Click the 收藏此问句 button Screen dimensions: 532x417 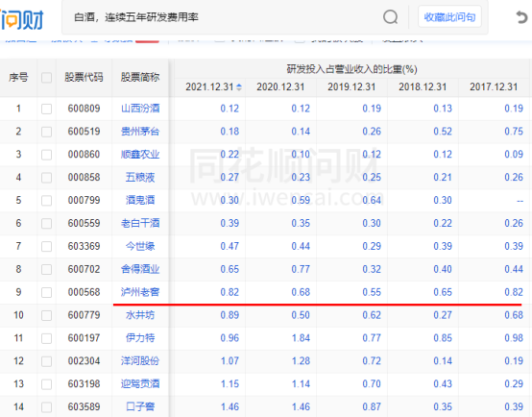(x=449, y=17)
